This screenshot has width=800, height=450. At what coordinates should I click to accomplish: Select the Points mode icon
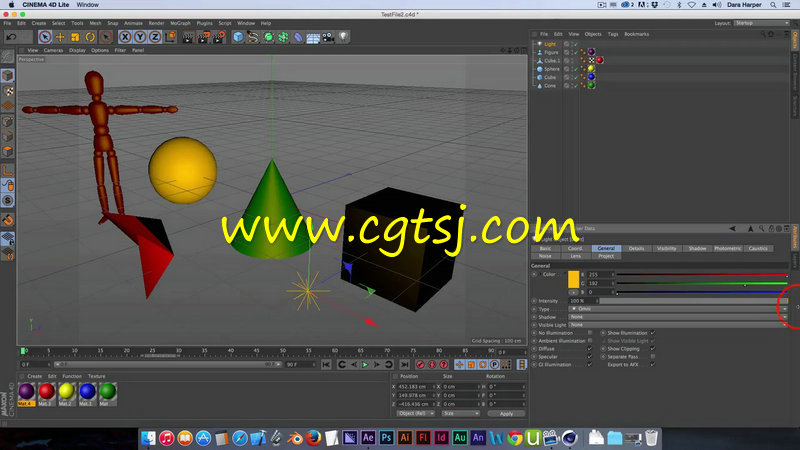coord(8,121)
